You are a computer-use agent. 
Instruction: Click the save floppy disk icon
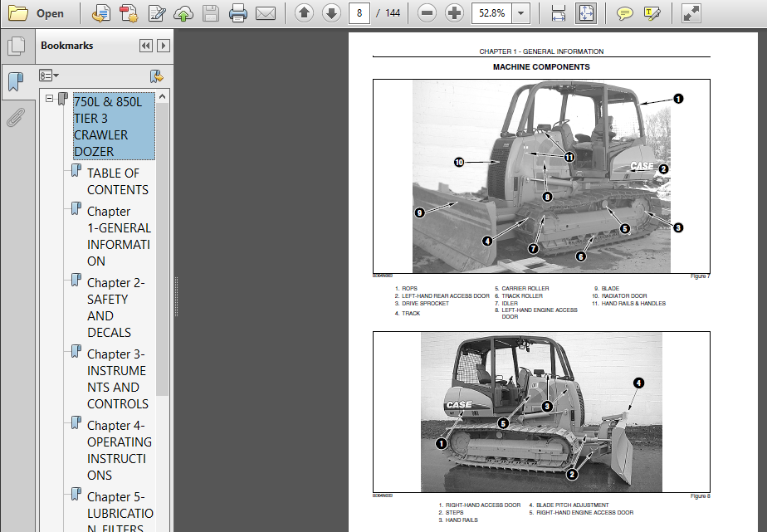210,13
